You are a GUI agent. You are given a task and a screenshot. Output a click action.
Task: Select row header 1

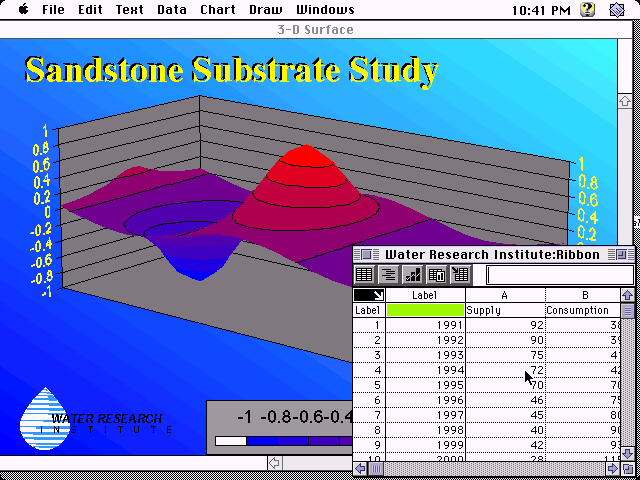pos(369,325)
